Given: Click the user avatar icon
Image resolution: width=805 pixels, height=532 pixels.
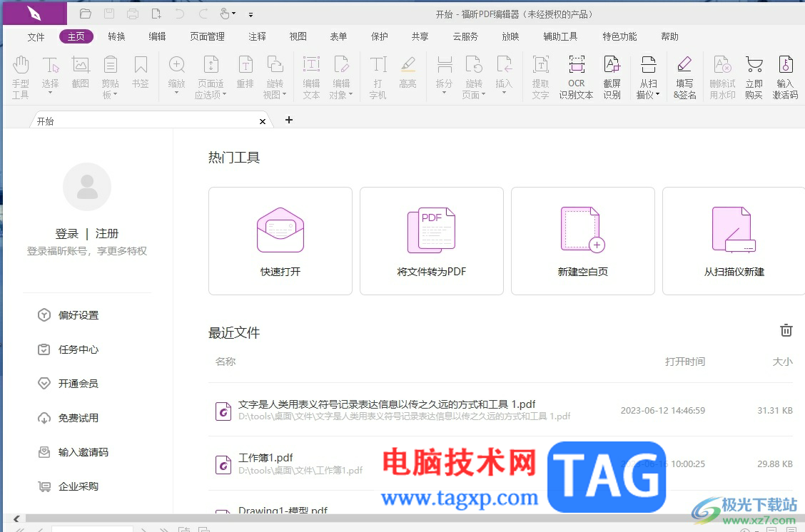Looking at the screenshot, I should click(x=87, y=187).
